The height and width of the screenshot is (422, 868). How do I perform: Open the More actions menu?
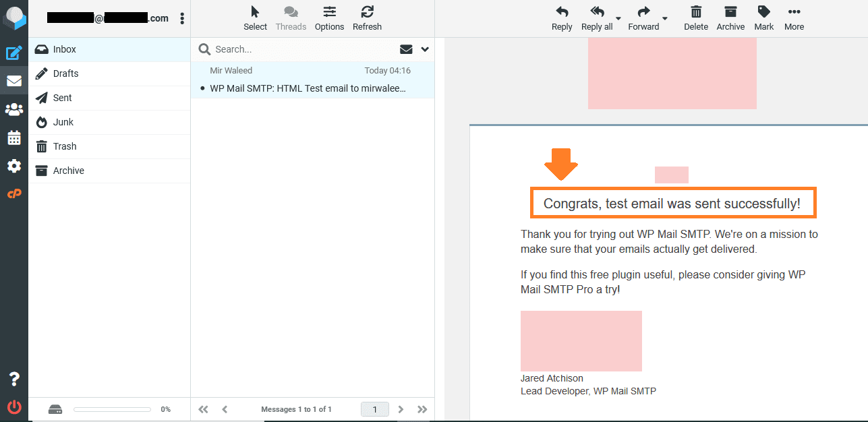point(794,18)
